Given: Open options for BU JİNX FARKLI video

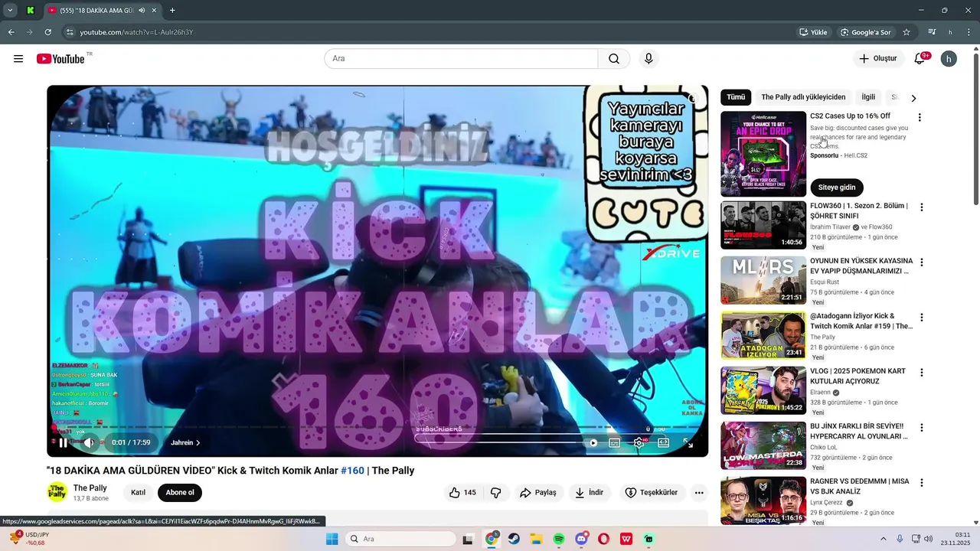Looking at the screenshot, I should click(921, 428).
